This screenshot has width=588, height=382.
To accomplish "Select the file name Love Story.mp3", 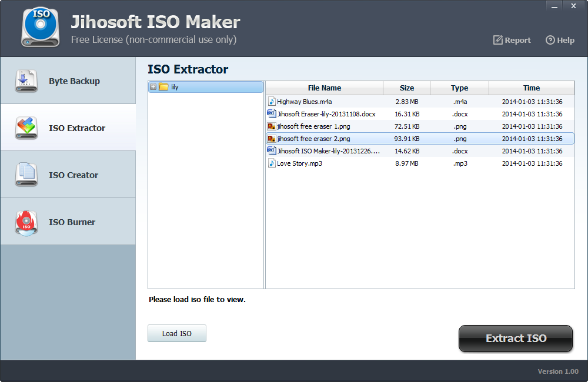I will 299,163.
